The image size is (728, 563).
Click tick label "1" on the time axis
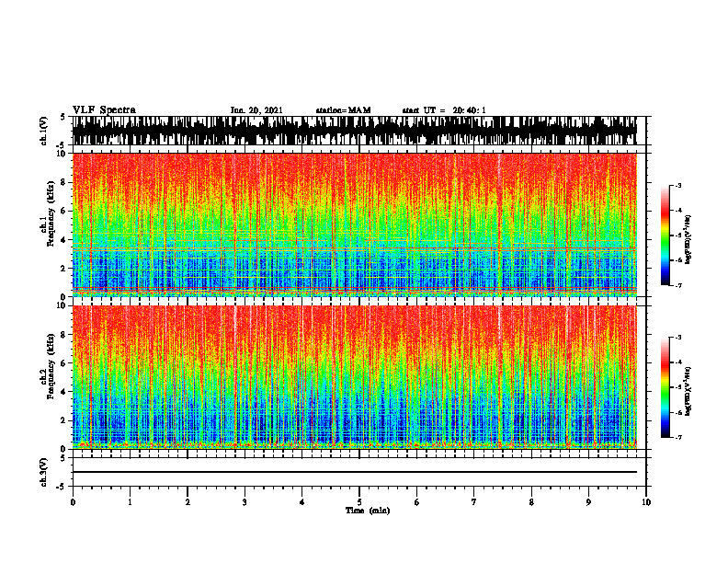tap(130, 502)
